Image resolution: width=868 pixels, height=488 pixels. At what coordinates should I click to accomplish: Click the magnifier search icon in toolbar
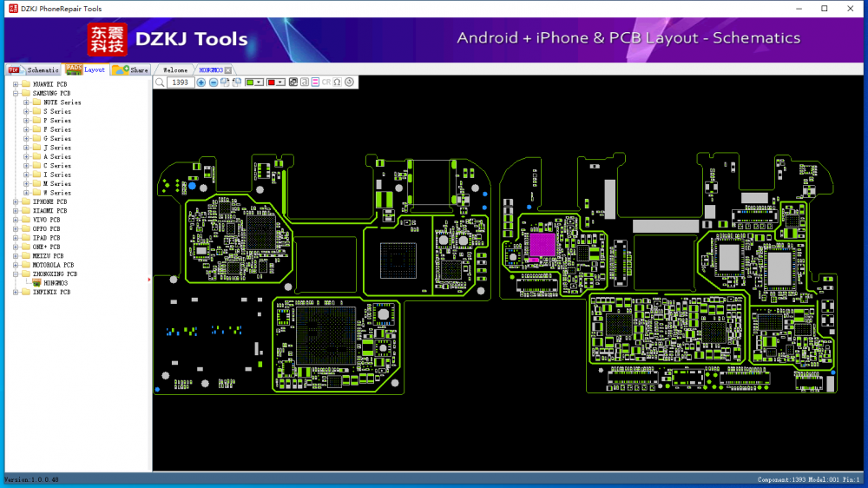coord(160,82)
